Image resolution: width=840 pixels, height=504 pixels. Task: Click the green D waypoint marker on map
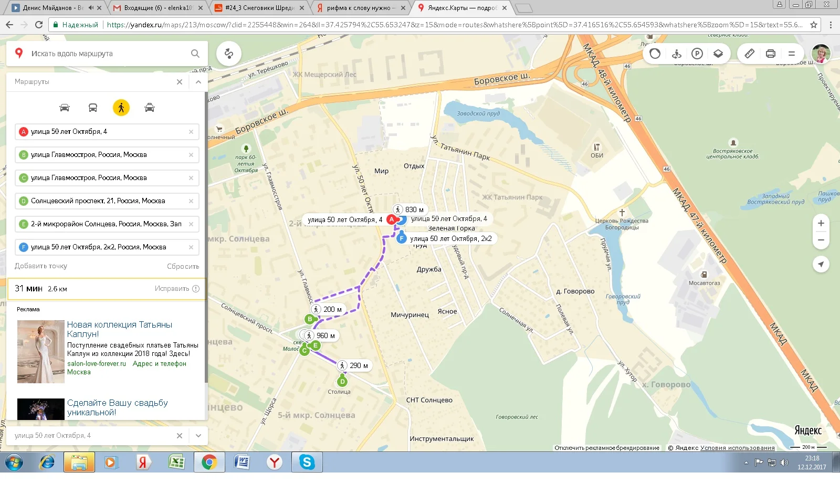click(x=342, y=381)
